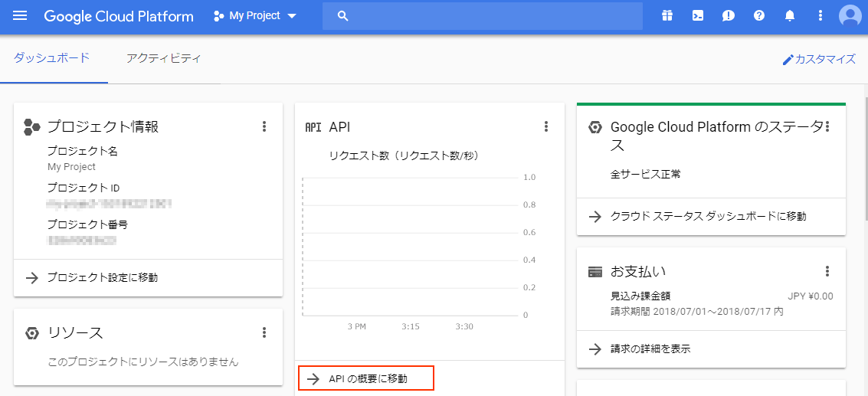868x396 pixels.
Task: Click the search magnifier icon
Action: pyautogui.click(x=342, y=16)
